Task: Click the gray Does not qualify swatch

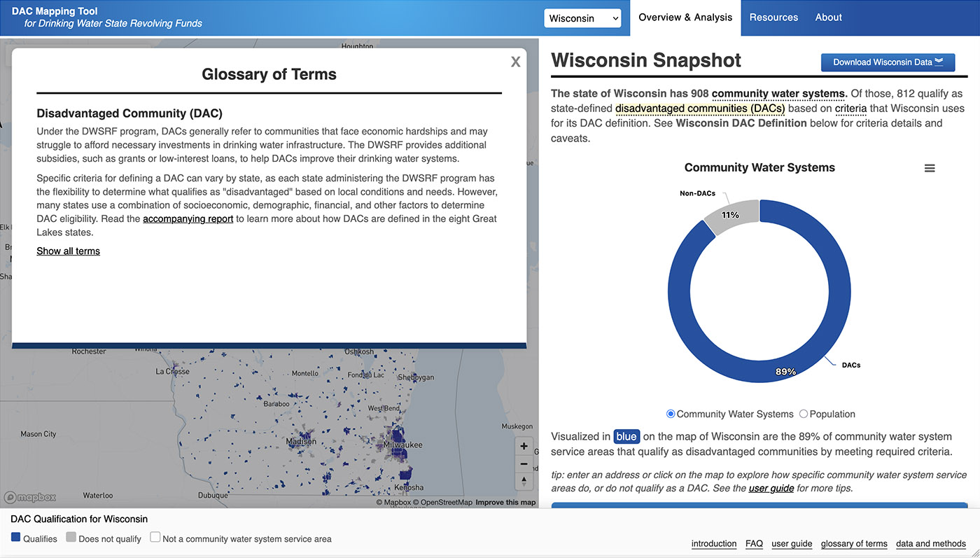Action: 71,538
